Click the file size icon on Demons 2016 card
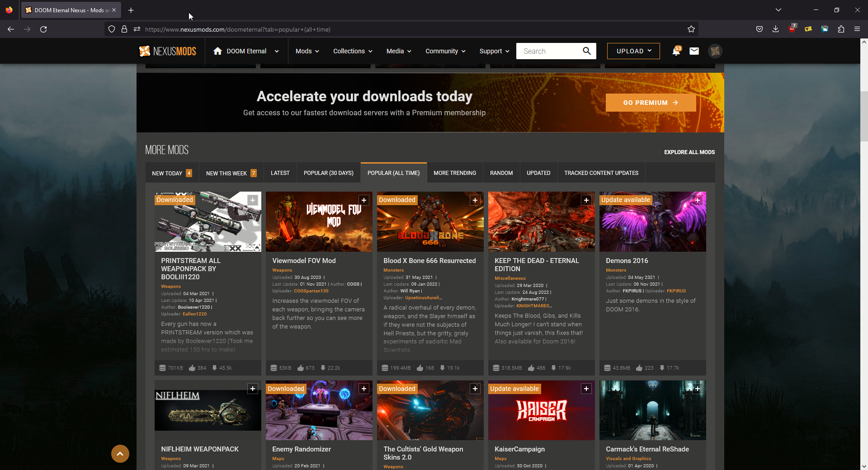868x470 pixels. (x=608, y=368)
